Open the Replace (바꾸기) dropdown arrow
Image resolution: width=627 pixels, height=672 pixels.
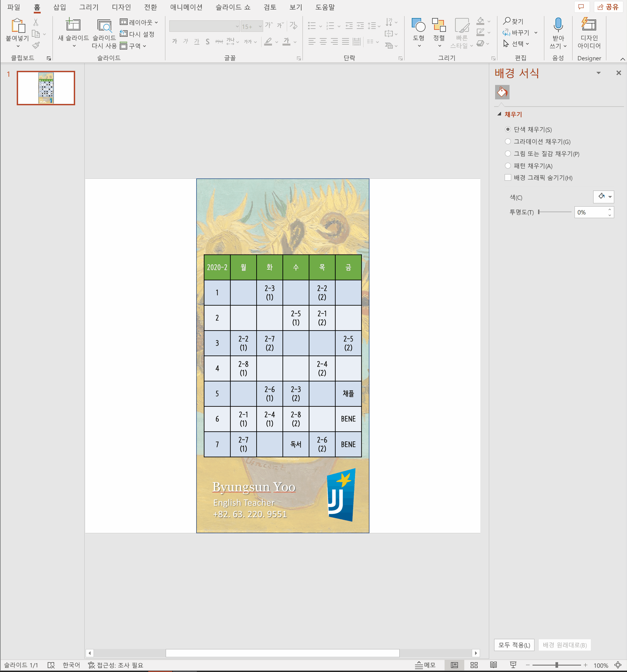click(x=536, y=32)
